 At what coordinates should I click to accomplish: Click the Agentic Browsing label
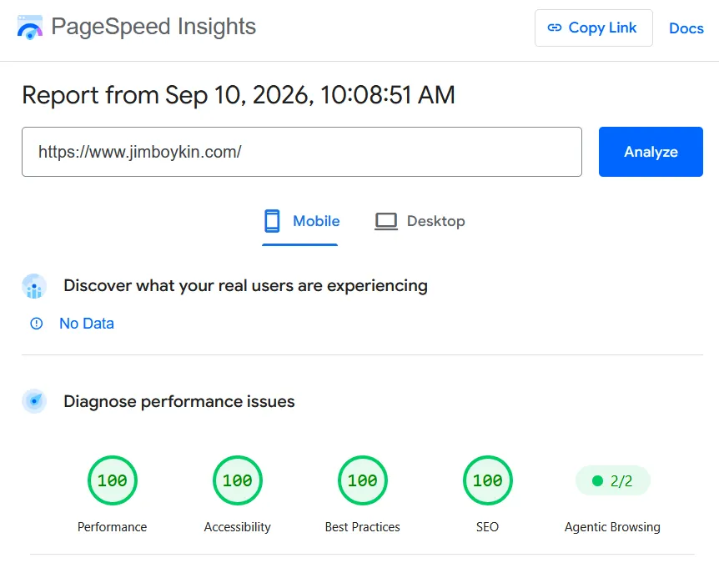tap(612, 527)
